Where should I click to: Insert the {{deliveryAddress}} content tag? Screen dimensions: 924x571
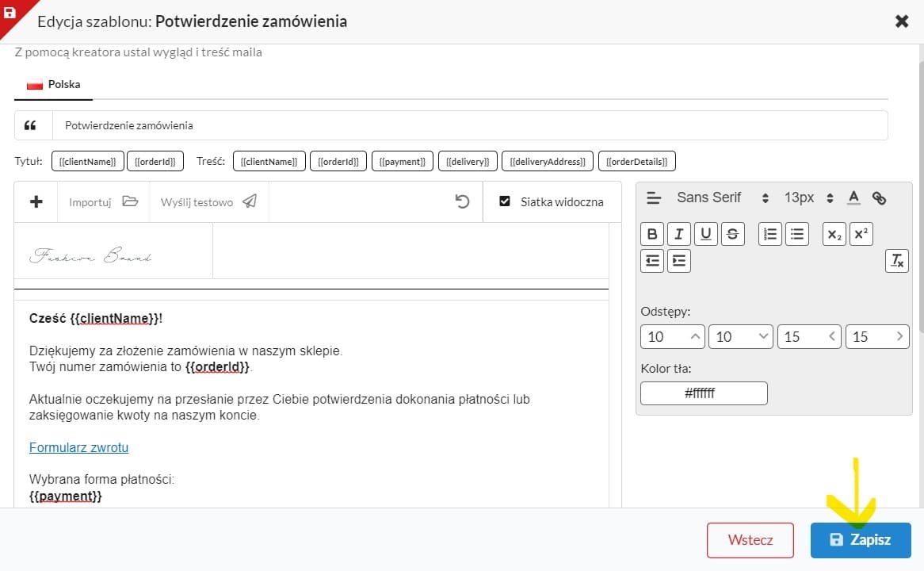click(x=548, y=162)
